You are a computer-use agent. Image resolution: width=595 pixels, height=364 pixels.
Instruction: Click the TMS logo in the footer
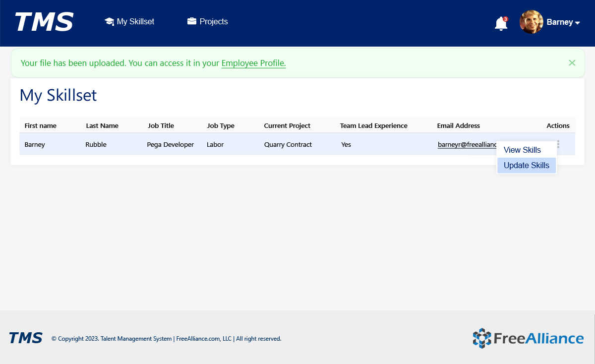[x=26, y=338]
